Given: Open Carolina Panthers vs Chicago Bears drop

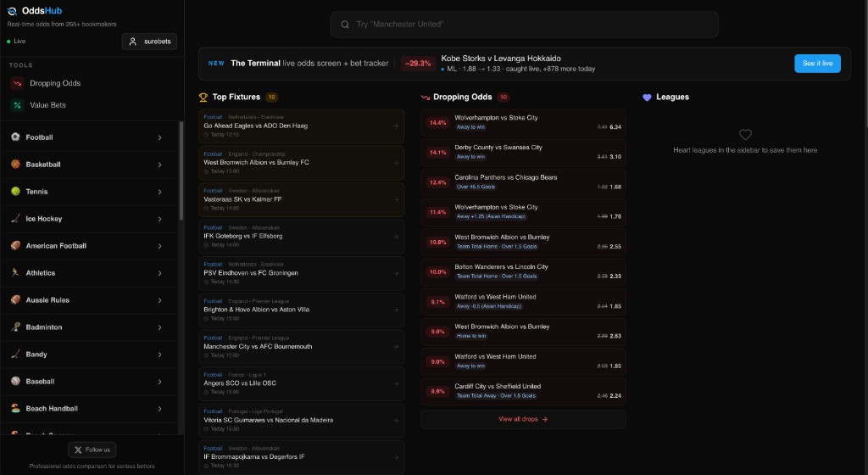Looking at the screenshot, I should pos(523,182).
